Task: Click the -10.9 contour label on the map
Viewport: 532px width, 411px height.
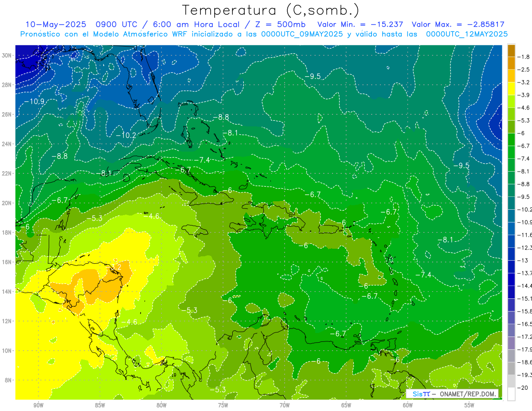Action: coord(34,102)
